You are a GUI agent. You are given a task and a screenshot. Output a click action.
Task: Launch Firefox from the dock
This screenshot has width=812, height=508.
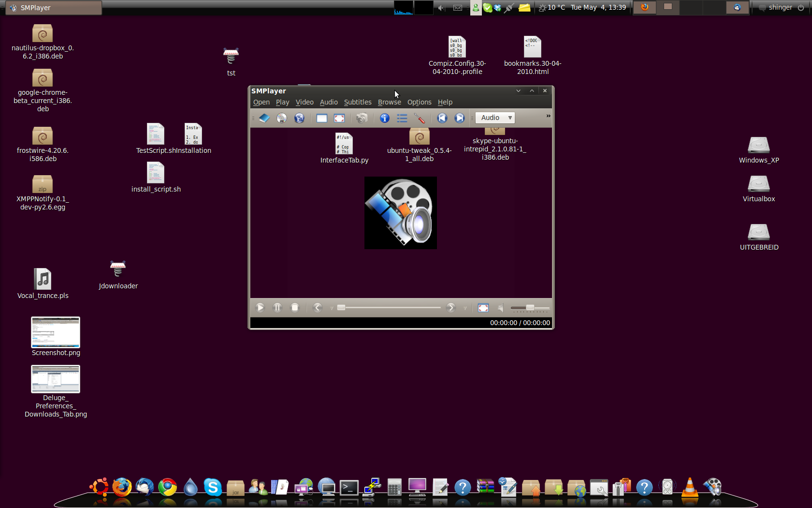coord(122,487)
